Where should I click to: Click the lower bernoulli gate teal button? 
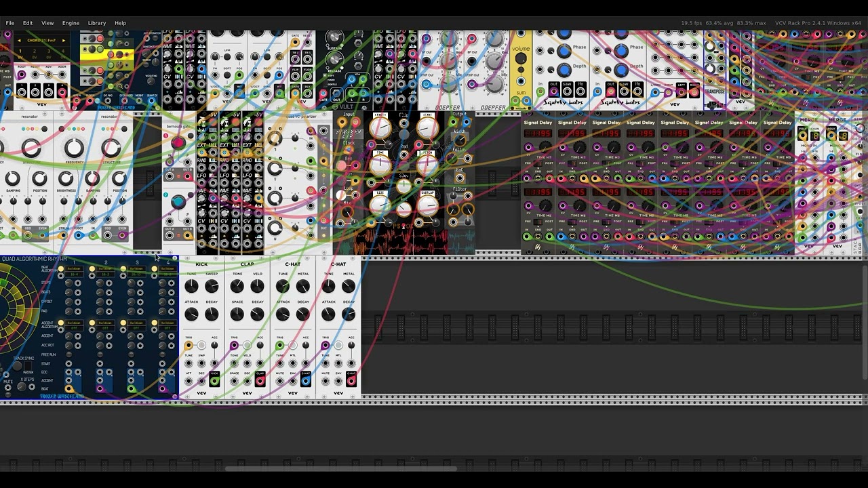178,201
